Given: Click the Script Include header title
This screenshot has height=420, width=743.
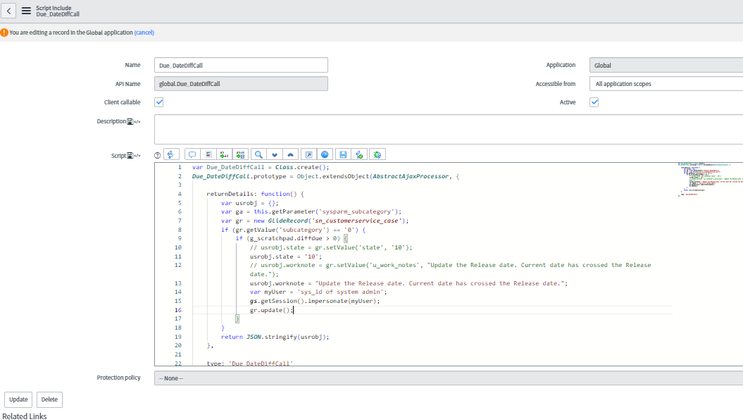Looking at the screenshot, I should [54, 8].
